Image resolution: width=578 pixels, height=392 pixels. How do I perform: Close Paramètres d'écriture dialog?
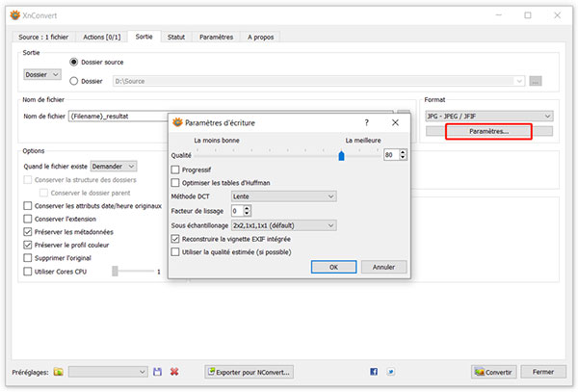(x=395, y=122)
